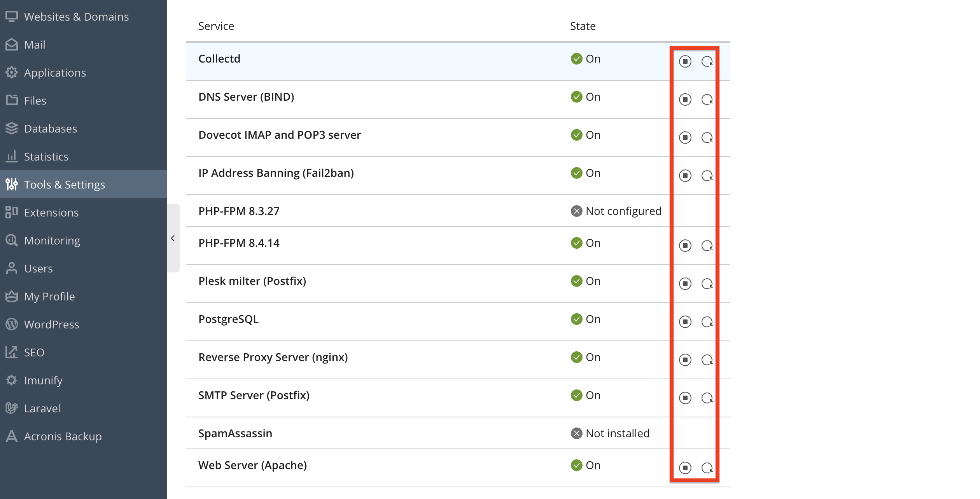Stop the Plesk milter (Postfix) service

pos(685,284)
